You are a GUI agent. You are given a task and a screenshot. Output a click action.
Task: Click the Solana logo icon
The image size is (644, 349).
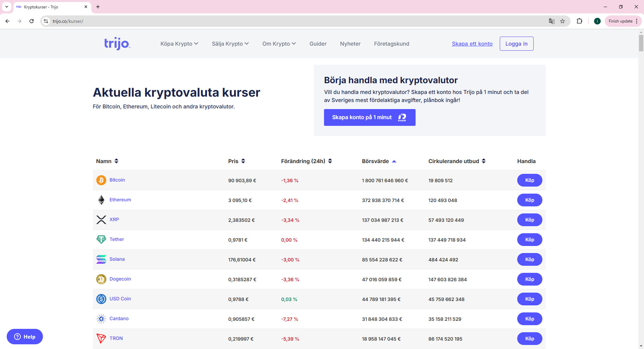coord(101,259)
